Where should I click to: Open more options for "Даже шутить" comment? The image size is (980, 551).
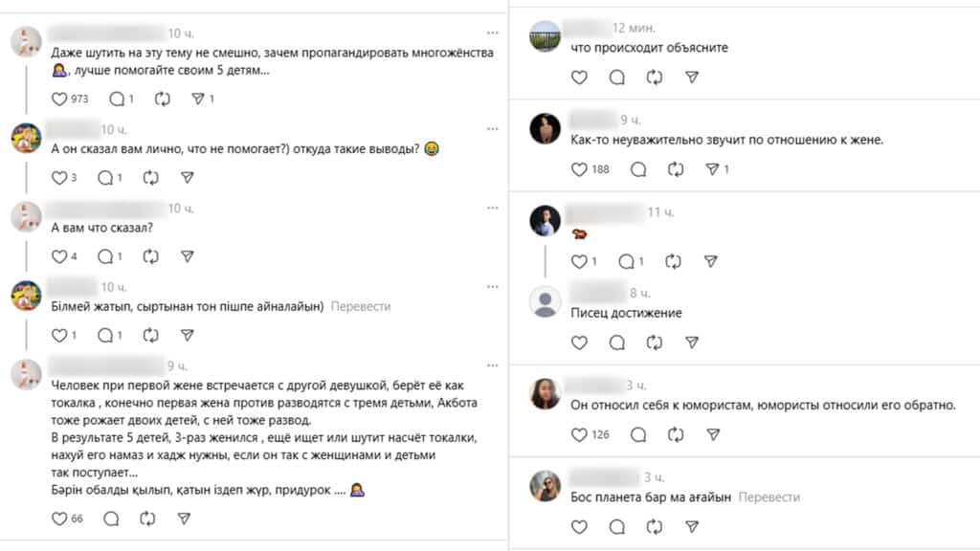pyautogui.click(x=493, y=33)
